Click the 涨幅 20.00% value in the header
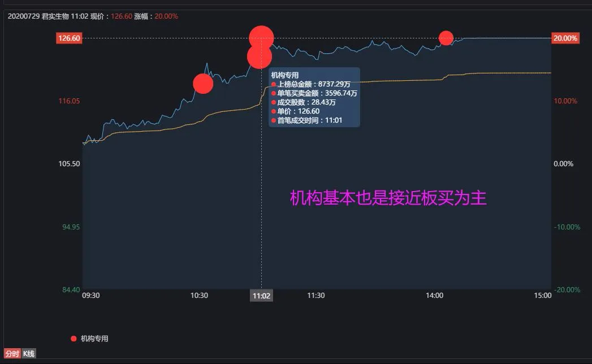The image size is (592, 364). click(166, 16)
